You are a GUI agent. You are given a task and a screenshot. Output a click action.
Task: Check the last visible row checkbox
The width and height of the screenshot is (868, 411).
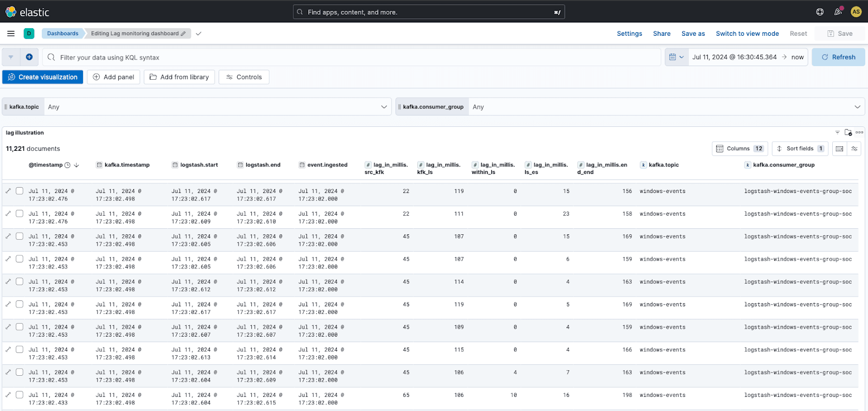pyautogui.click(x=20, y=395)
